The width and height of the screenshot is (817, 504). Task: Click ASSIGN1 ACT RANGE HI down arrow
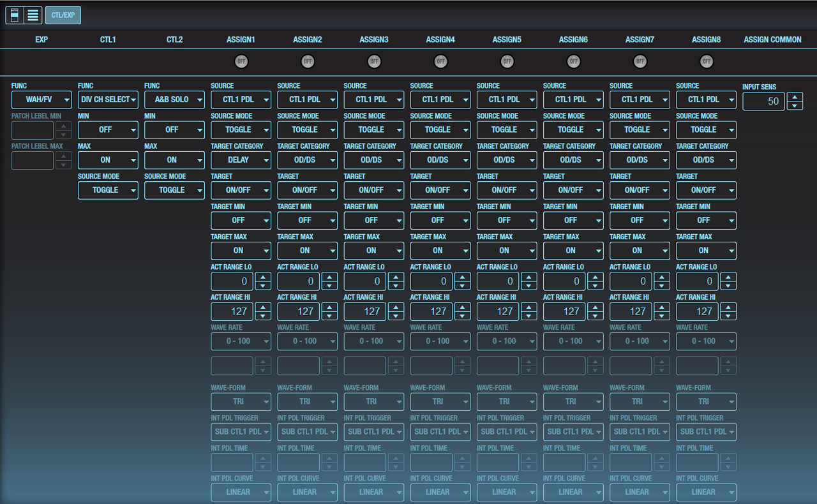[263, 316]
